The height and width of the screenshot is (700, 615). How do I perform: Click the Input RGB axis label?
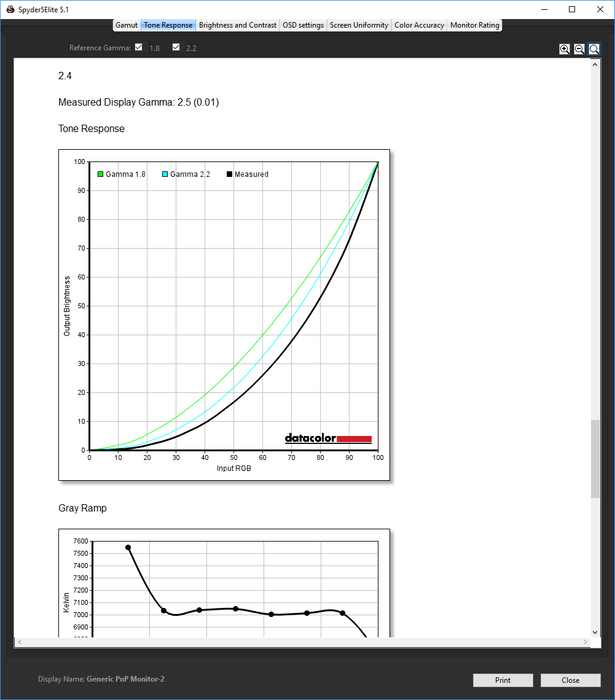(234, 469)
